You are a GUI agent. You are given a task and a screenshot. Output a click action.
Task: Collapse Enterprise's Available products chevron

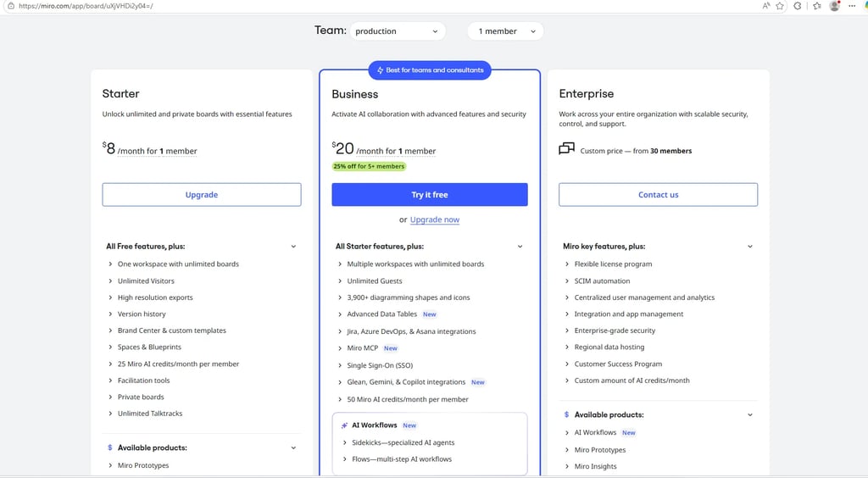750,415
